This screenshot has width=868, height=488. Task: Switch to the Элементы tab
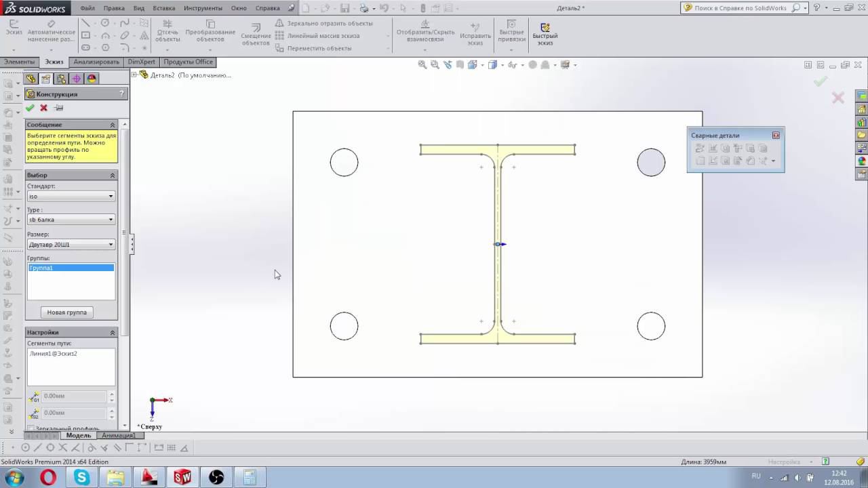point(19,62)
